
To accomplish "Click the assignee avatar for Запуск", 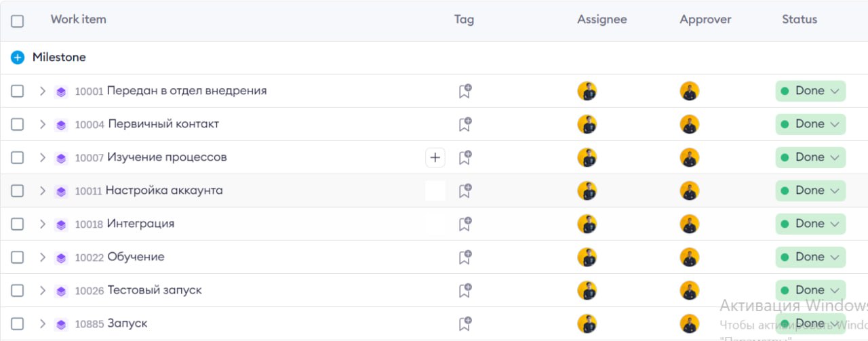I will pyautogui.click(x=587, y=323).
